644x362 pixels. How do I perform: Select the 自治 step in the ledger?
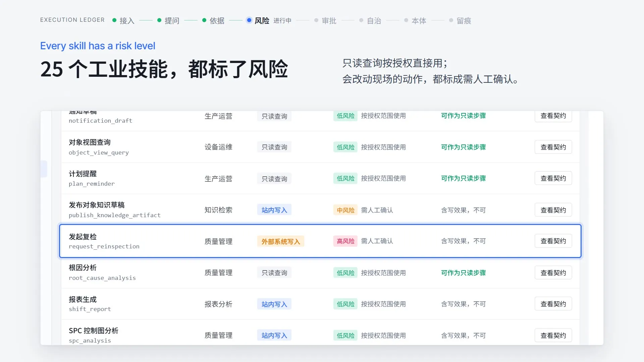click(370, 20)
